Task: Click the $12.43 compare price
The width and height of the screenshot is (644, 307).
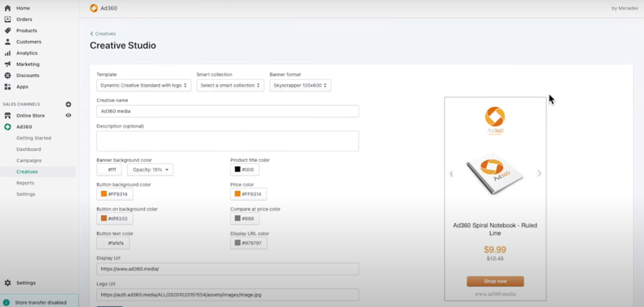Action: coord(495,259)
